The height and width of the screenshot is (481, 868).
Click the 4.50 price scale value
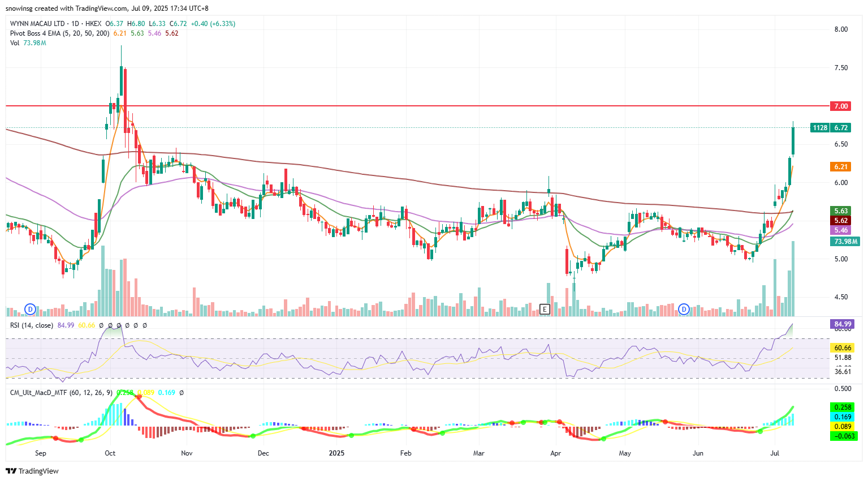(x=841, y=297)
